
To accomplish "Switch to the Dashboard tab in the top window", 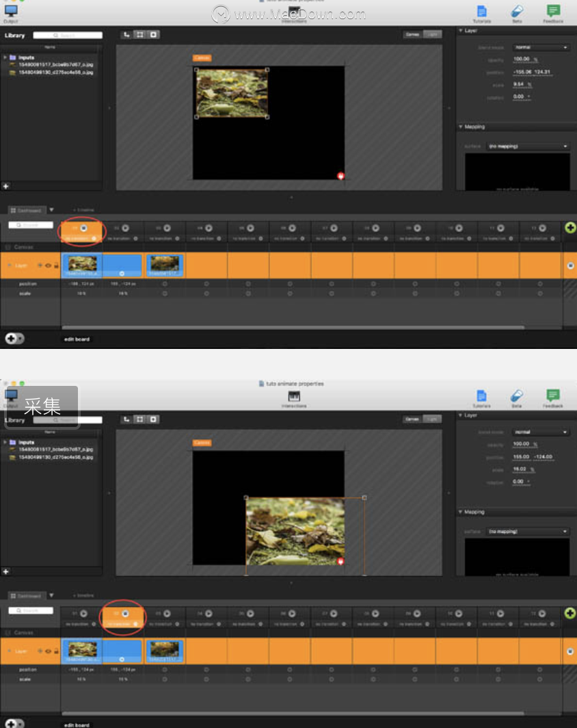I will 27,210.
